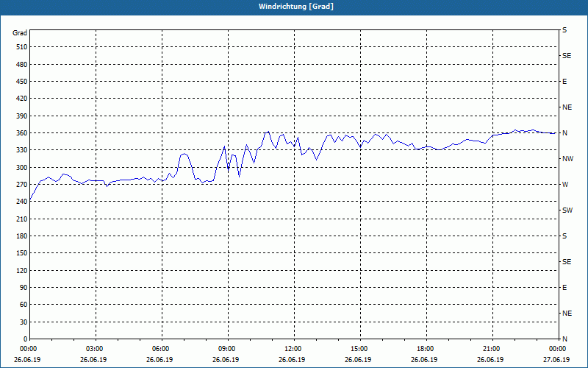The image size is (588, 368).
Task: Select the 120 y-axis tick label
Action: click(x=22, y=270)
